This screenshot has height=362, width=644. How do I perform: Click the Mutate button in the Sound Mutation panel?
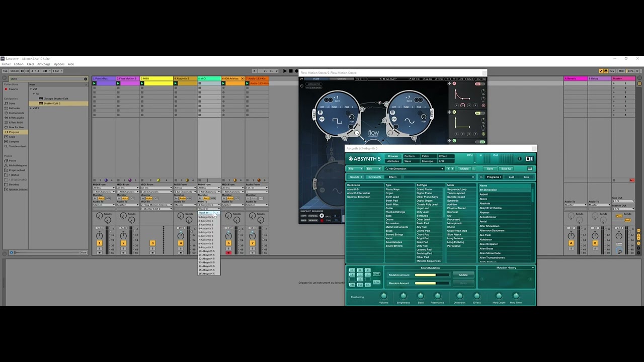click(463, 275)
